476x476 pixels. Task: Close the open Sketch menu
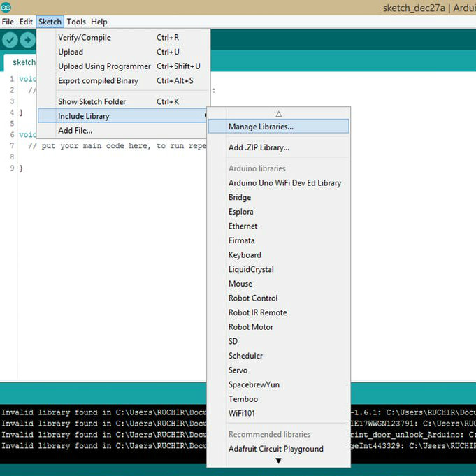[x=50, y=22]
